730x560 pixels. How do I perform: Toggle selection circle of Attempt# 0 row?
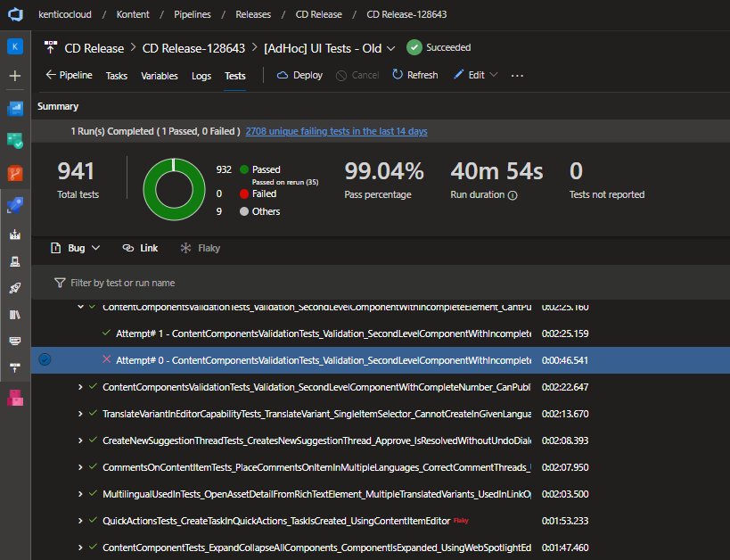point(45,360)
